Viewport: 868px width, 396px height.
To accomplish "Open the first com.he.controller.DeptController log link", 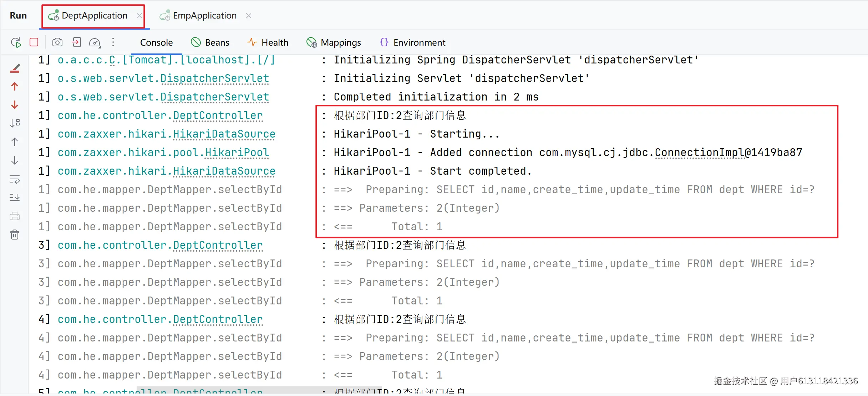I will (x=218, y=115).
